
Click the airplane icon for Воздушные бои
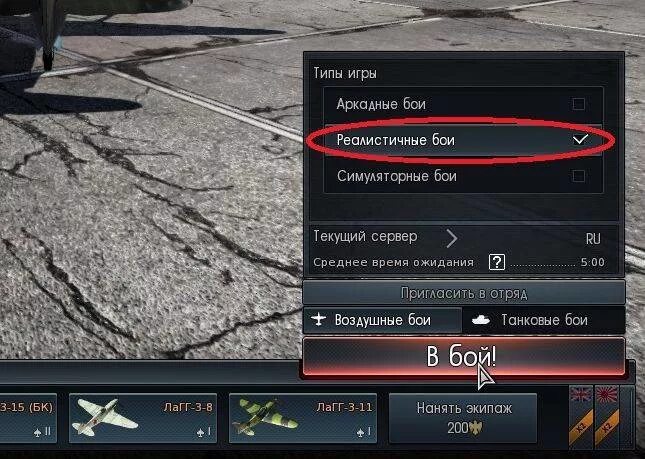coord(318,320)
